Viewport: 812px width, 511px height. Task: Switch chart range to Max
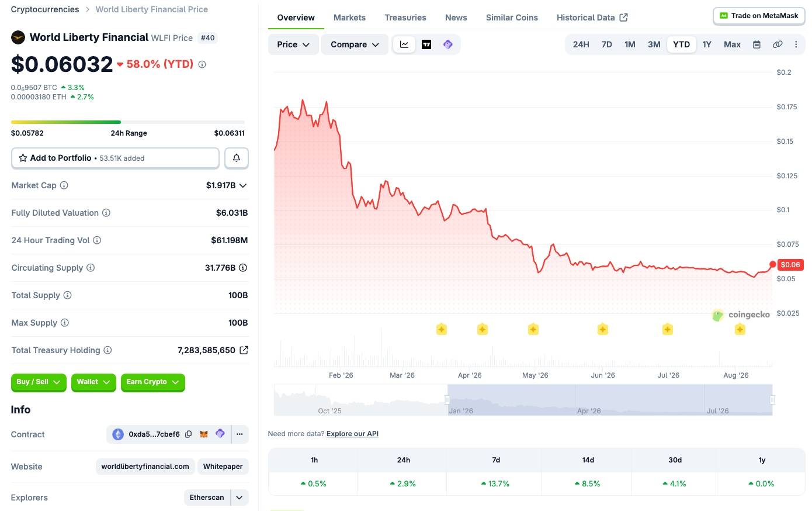tap(732, 44)
